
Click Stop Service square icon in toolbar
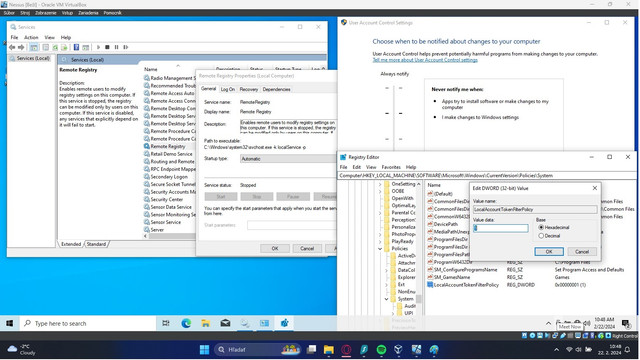coord(107,47)
